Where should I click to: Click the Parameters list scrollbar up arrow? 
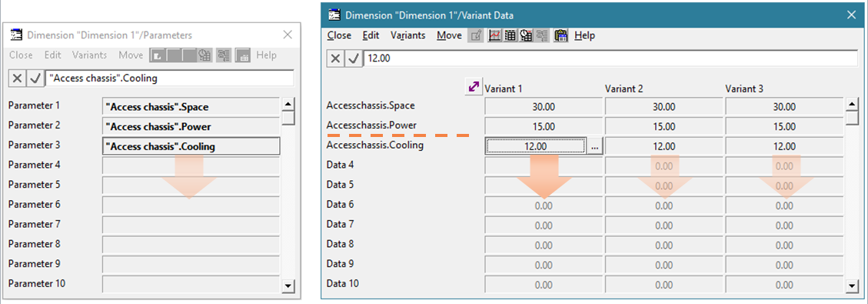(288, 104)
